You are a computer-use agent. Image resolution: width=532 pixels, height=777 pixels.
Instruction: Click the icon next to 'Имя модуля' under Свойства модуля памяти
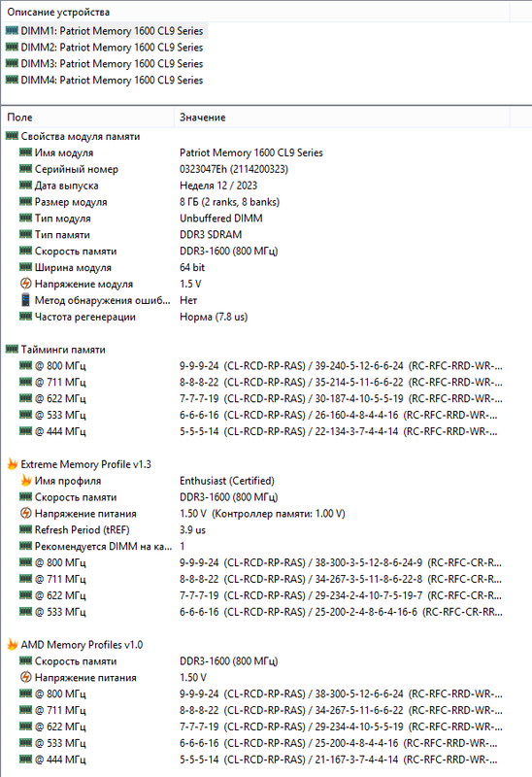tap(26, 152)
